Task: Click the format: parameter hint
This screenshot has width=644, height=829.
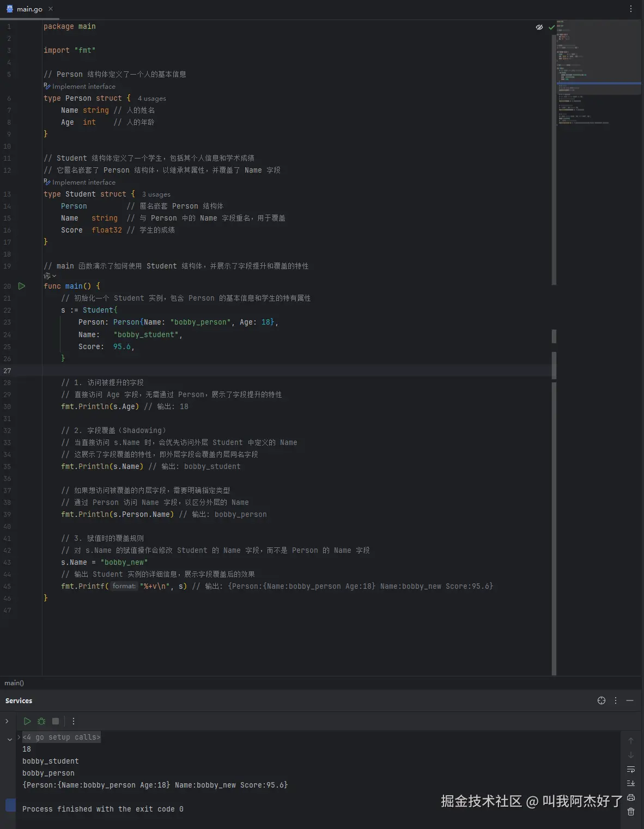Action: pos(124,586)
